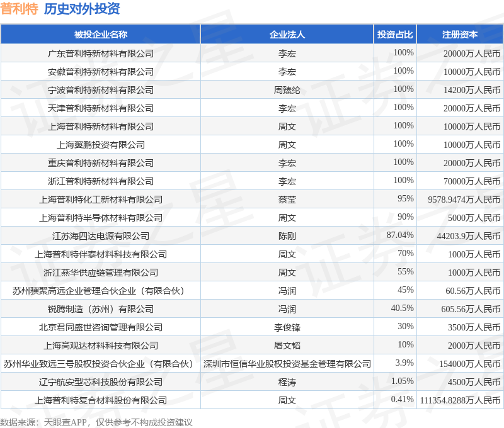
Task: Click registered capital 70000万人民币
Action: click(472, 181)
